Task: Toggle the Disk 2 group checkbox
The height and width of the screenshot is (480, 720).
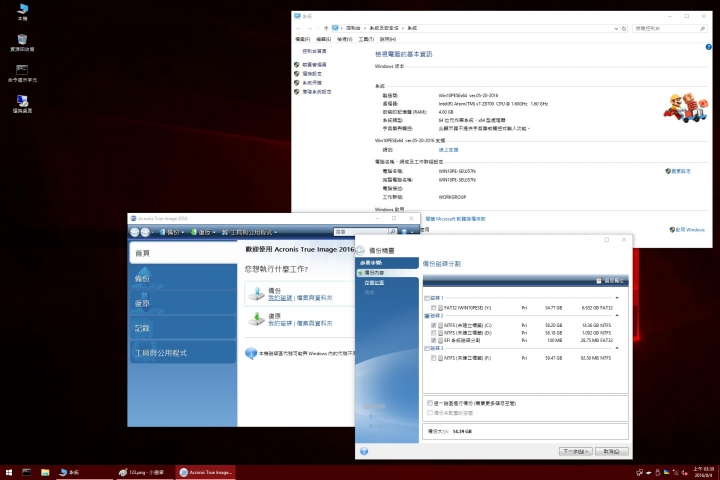Action: coord(427,316)
